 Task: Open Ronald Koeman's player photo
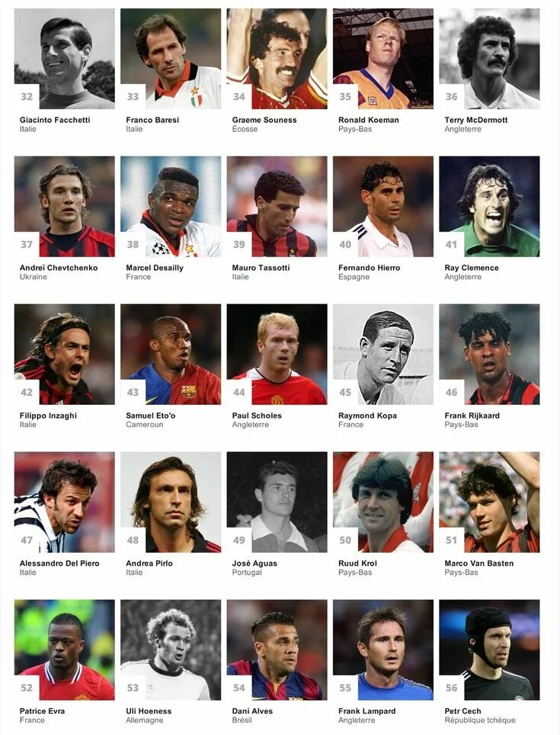tap(383, 59)
